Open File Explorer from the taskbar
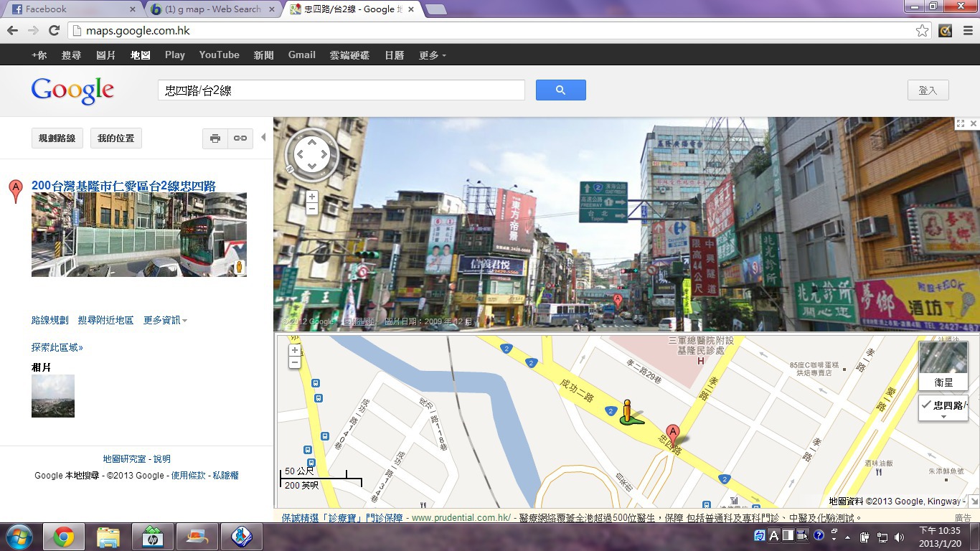This screenshot has width=980, height=551. coord(108,537)
